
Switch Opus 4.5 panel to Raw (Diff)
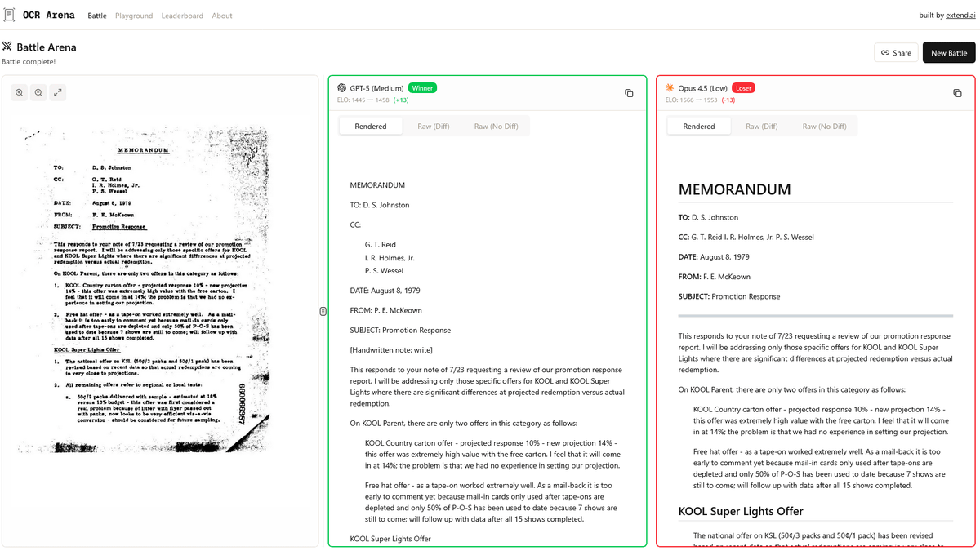tap(761, 127)
